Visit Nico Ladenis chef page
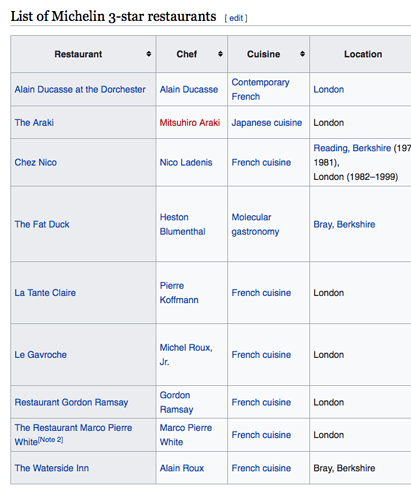411x500 pixels. pyautogui.click(x=186, y=162)
